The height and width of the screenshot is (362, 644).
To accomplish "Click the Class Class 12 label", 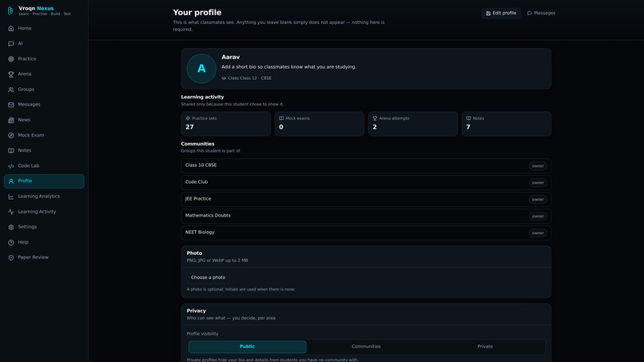I will (x=242, y=78).
